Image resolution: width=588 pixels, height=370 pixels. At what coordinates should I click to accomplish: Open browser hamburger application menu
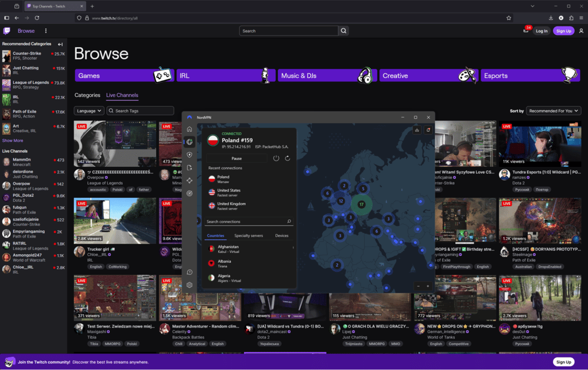(x=581, y=18)
